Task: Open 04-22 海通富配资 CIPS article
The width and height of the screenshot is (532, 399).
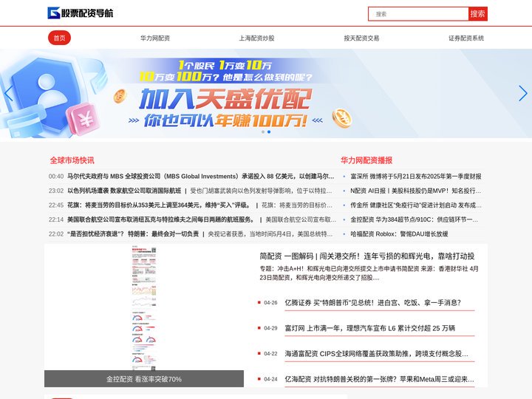Action: 376,353
